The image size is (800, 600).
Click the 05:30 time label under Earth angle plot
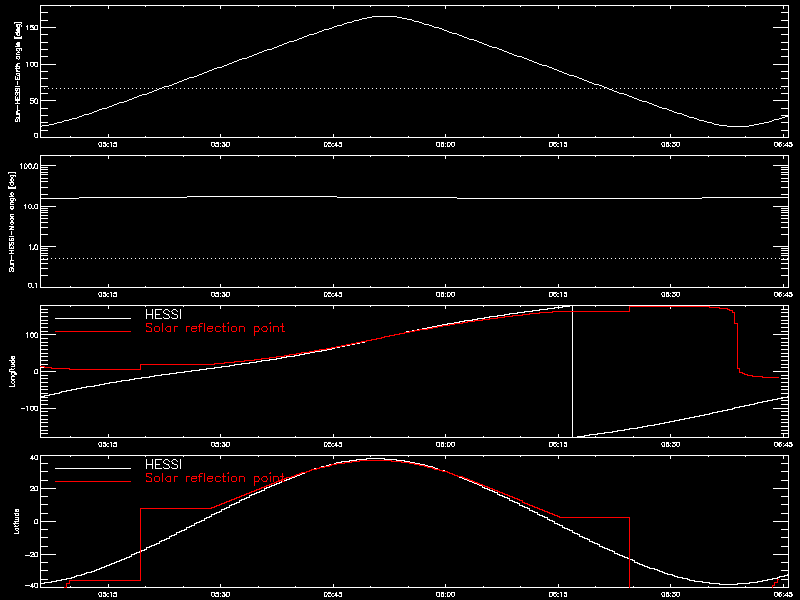pyautogui.click(x=220, y=145)
